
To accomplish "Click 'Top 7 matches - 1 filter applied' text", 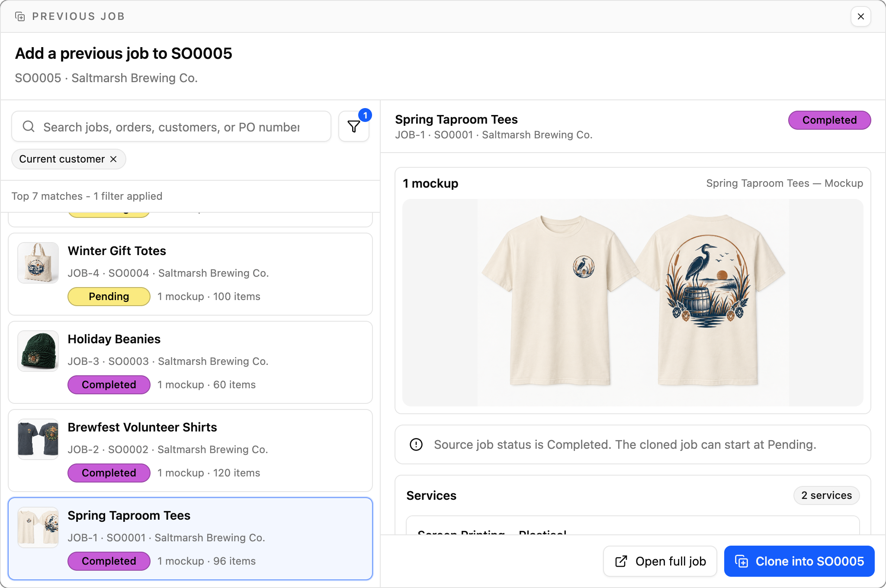I will [x=87, y=196].
